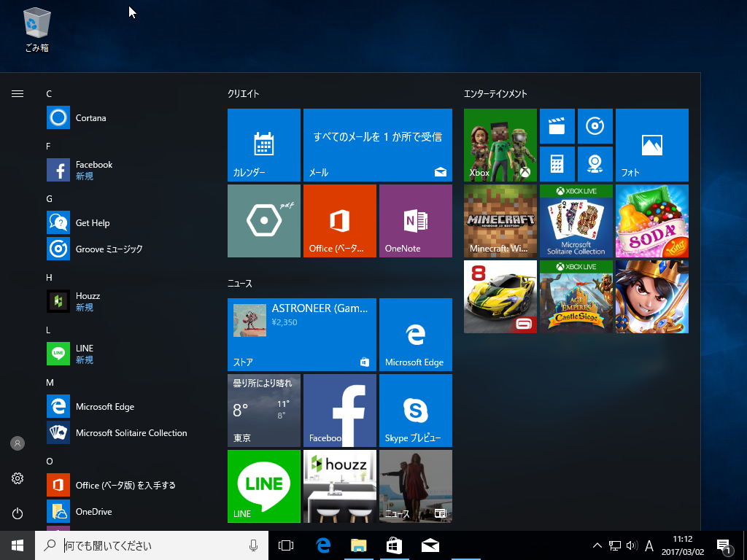Open File Explorer from the taskbar

358,545
